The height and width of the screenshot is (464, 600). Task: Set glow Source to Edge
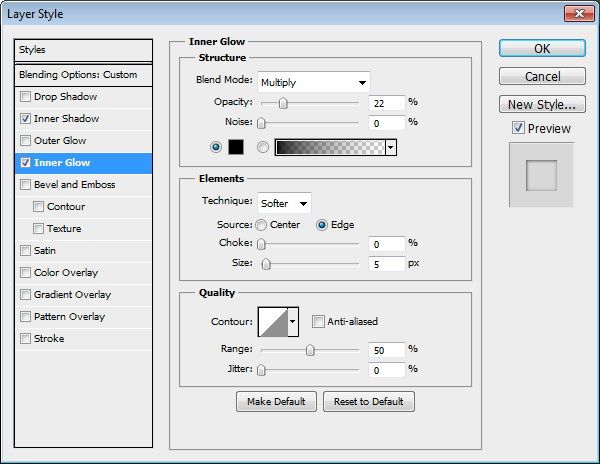pos(322,225)
